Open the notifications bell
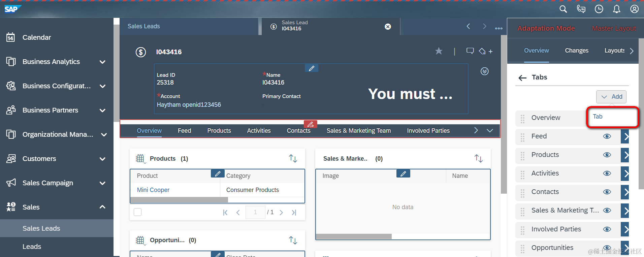This screenshot has height=257, width=644. [x=616, y=9]
